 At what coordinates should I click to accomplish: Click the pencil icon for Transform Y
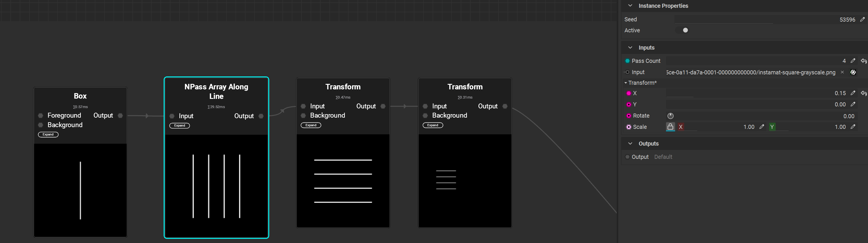click(x=853, y=104)
